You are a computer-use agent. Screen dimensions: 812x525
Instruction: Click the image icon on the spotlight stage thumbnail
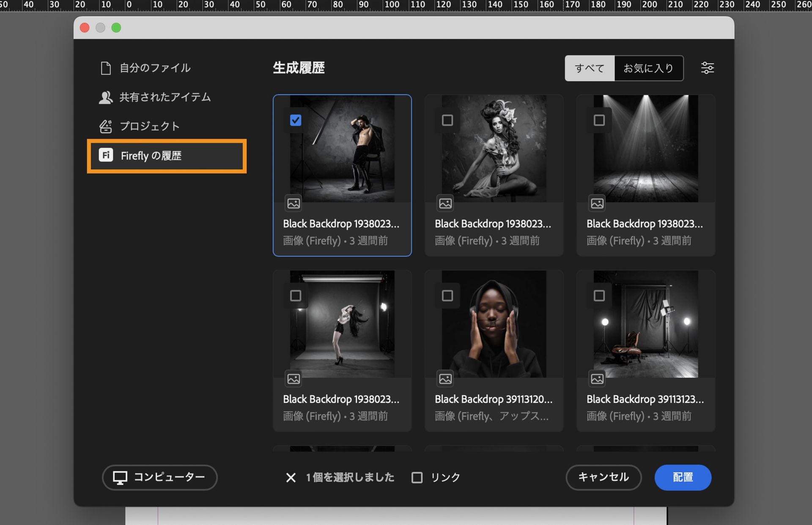pos(597,203)
